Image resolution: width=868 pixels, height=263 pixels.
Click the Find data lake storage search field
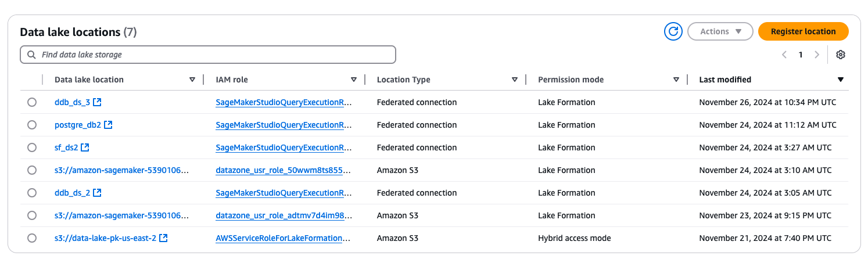208,55
